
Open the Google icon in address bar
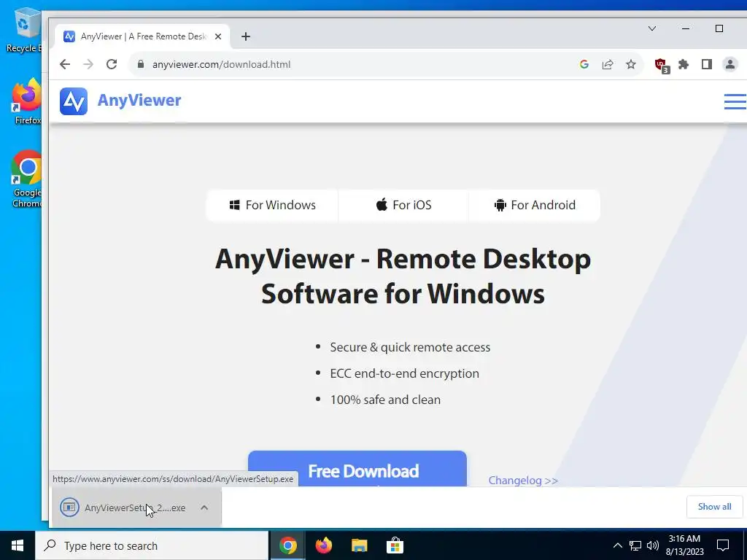584,64
